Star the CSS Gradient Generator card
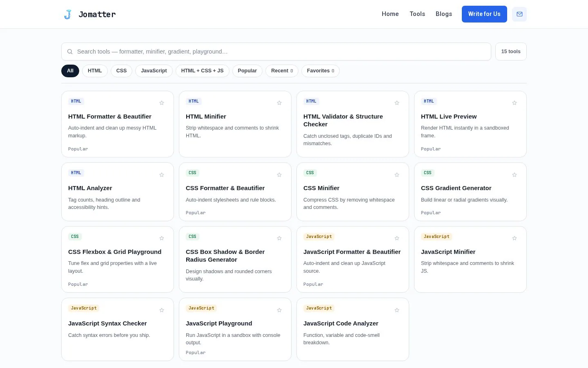The height and width of the screenshot is (368, 588). 514,175
